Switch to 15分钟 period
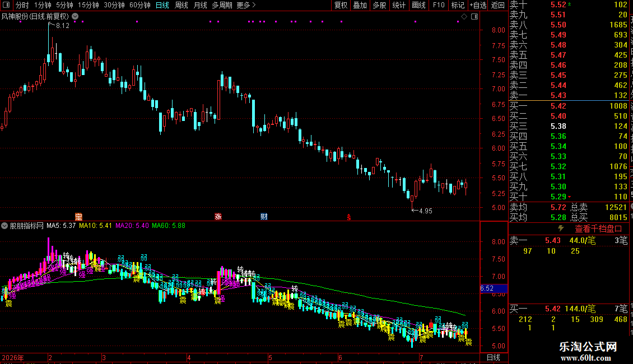This screenshot has width=633, height=364. 89,5
